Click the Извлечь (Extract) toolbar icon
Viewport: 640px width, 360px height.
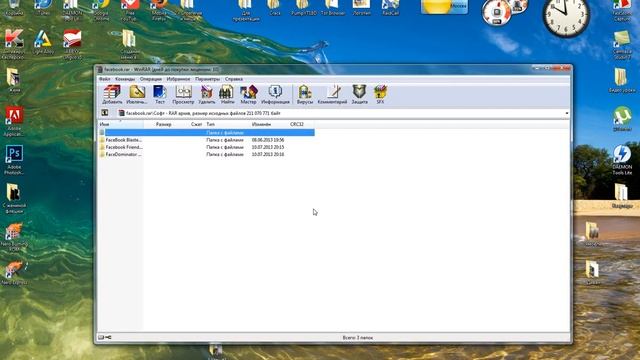137,95
